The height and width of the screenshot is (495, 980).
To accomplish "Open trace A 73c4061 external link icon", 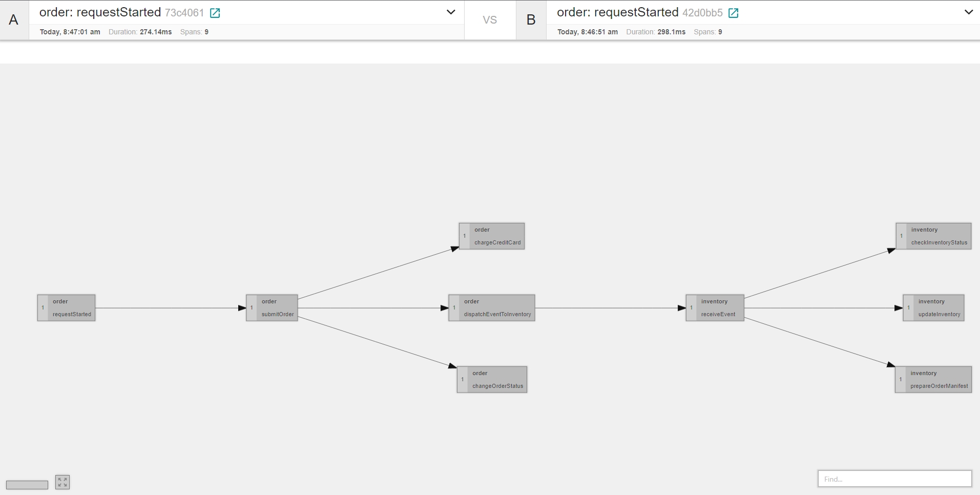I will [215, 13].
